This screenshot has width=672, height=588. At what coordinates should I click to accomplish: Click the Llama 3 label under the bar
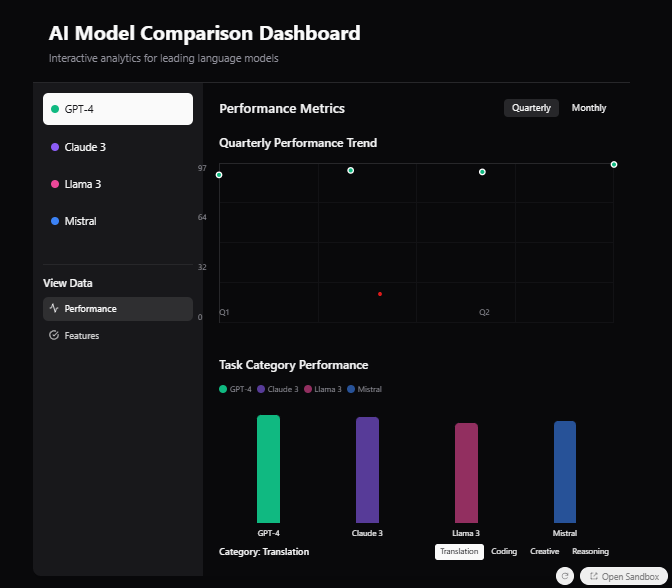[466, 533]
